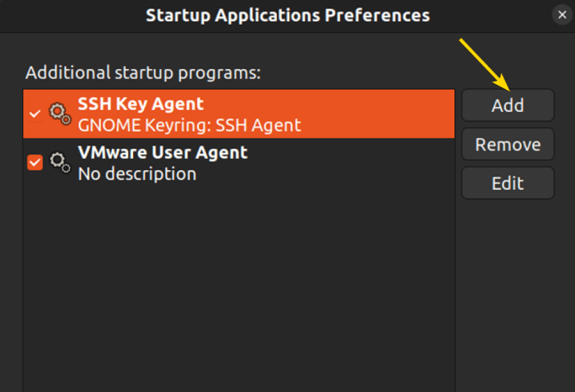Viewport: 575px width, 392px height.
Task: Open Edit for the selected program
Action: coord(508,183)
